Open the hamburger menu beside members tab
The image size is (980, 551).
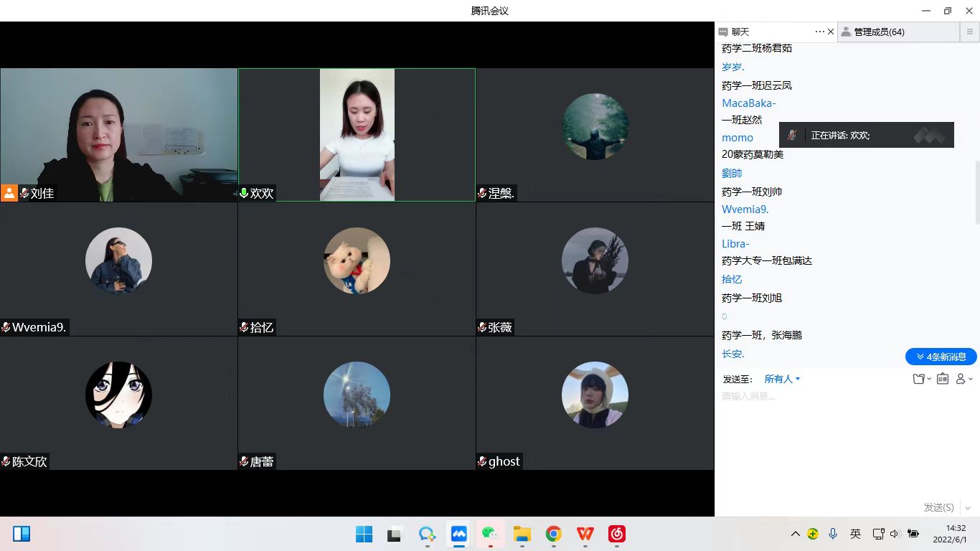(x=970, y=32)
